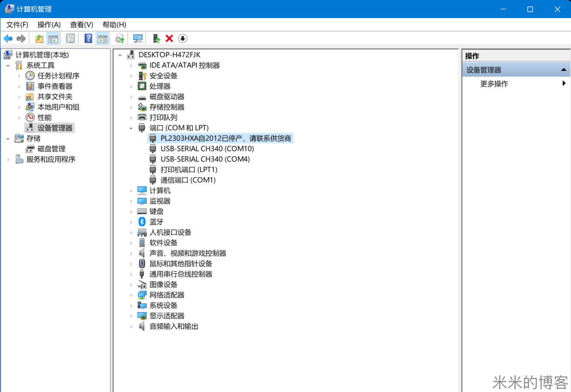Collapse the 端口 (COM 和 LPT) node
The height and width of the screenshot is (392, 571).
(131, 128)
